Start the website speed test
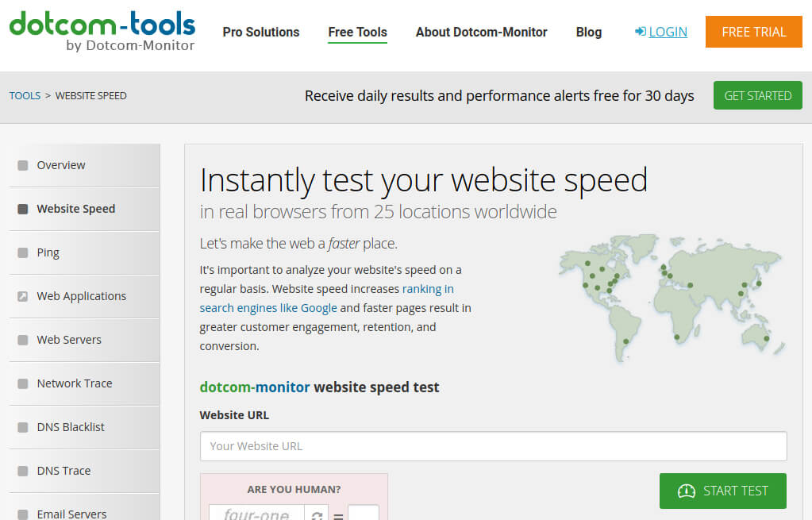Image resolution: width=812 pixels, height=520 pixels. click(722, 491)
